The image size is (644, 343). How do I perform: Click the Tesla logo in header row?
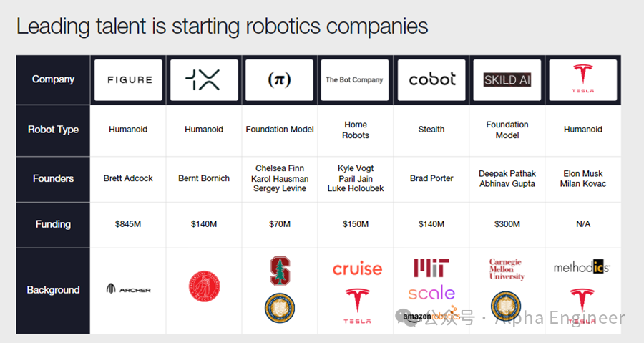click(582, 79)
